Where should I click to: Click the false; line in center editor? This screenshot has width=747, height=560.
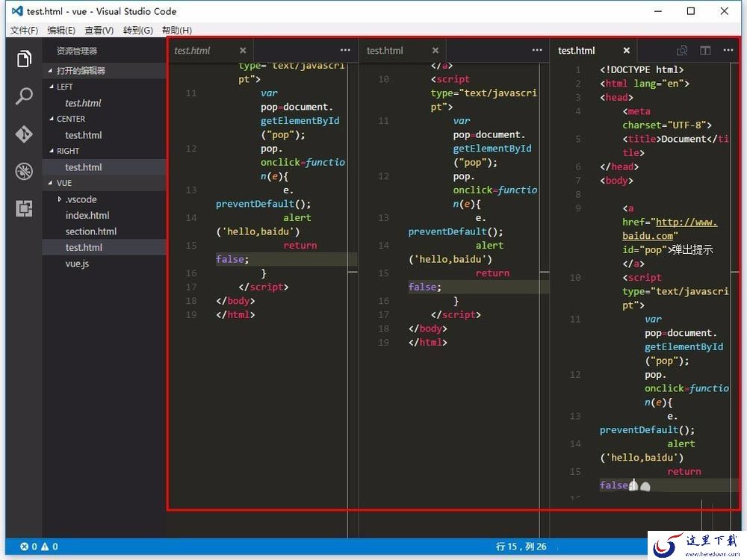[x=425, y=287]
